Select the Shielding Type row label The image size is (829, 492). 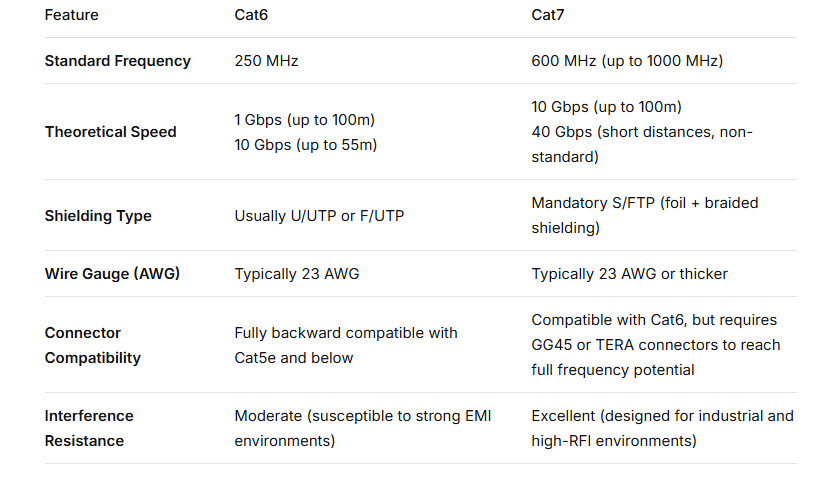98,216
